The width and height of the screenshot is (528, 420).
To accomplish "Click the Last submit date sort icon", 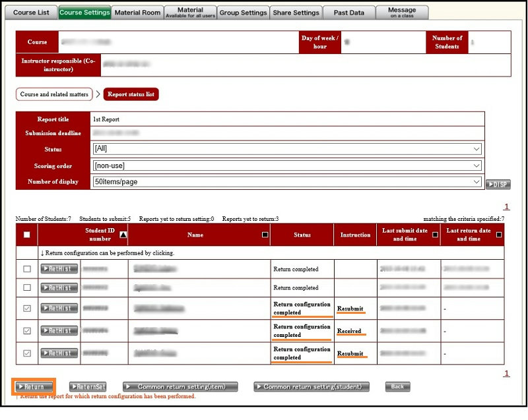I will (x=435, y=234).
